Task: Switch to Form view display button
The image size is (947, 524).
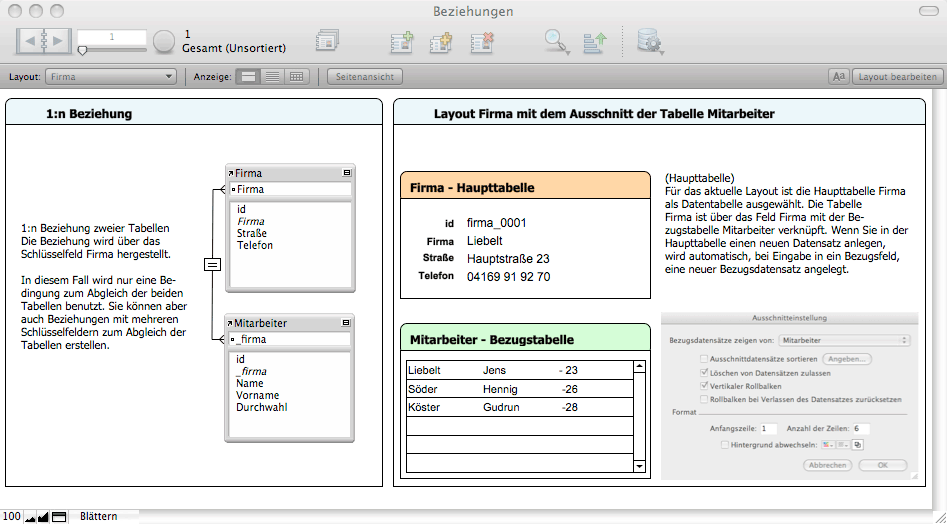Action: click(x=249, y=76)
